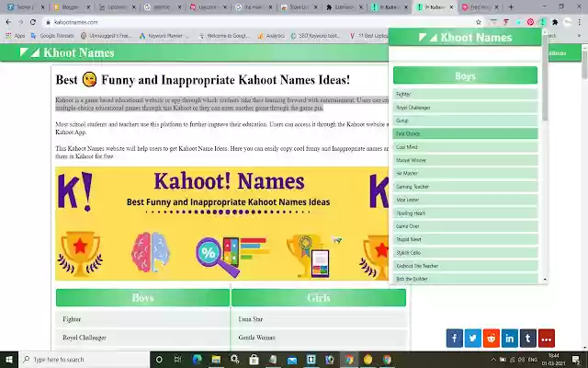Image resolution: width=588 pixels, height=368 pixels.
Task: Open File Explorer from taskbar
Action: tap(216, 360)
